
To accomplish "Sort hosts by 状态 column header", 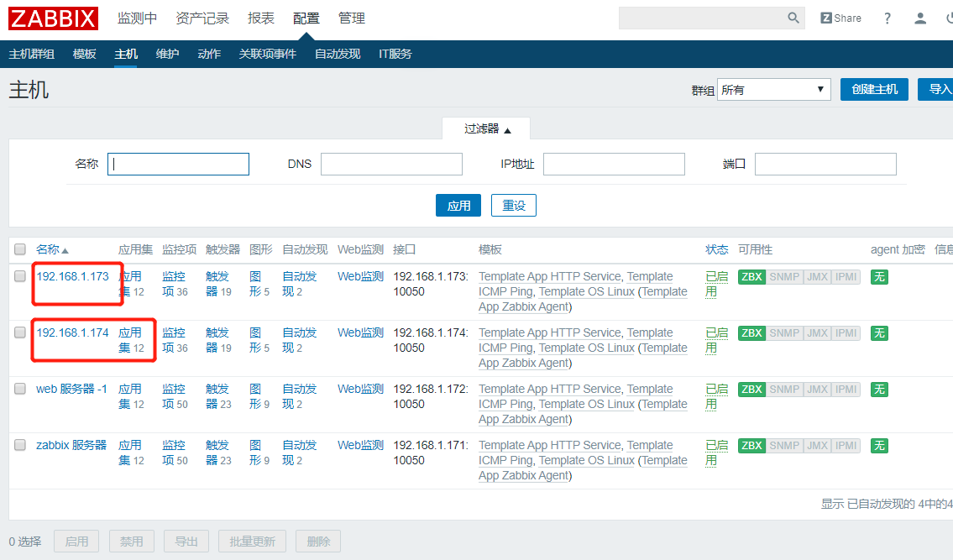I will click(x=716, y=249).
